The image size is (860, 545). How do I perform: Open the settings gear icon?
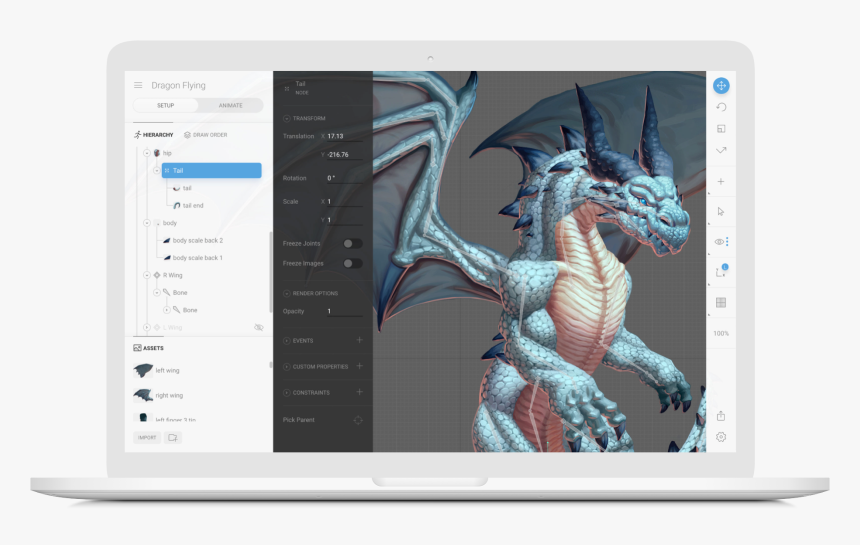pyautogui.click(x=721, y=437)
